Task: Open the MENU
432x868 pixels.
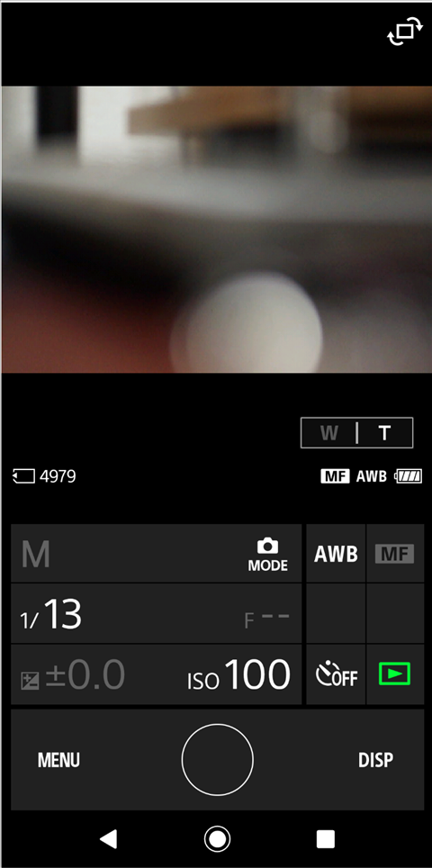Action: coord(58,760)
